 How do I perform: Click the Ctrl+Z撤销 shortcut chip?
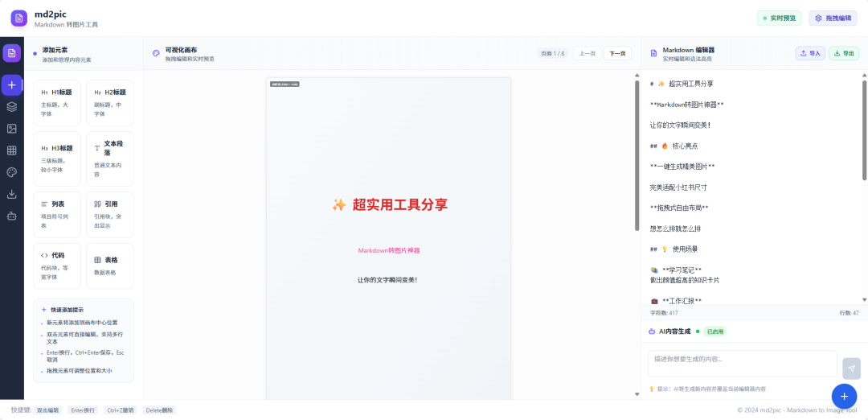(120, 410)
